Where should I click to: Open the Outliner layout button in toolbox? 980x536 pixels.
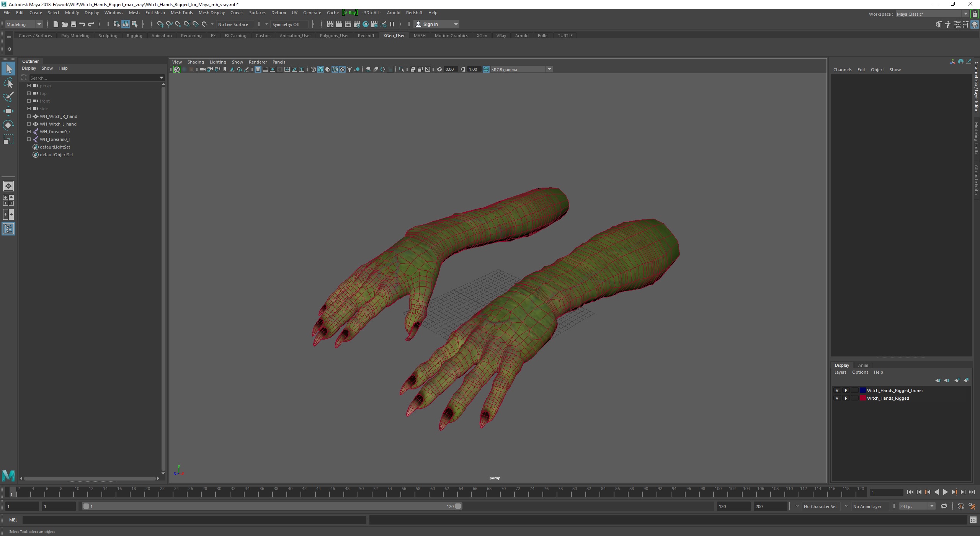click(x=8, y=229)
